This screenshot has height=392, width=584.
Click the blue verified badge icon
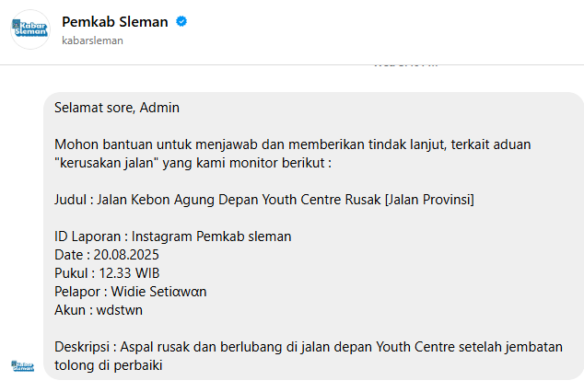pos(182,22)
